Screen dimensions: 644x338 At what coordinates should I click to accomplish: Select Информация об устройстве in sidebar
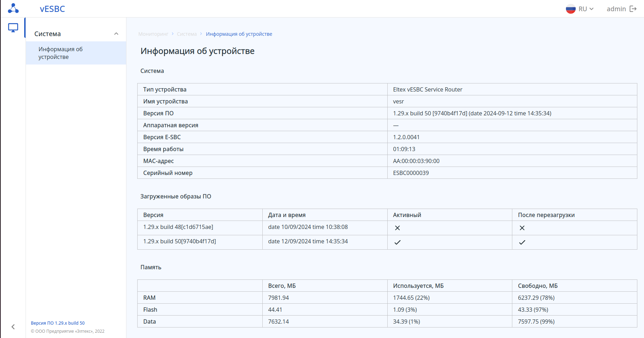click(61, 53)
